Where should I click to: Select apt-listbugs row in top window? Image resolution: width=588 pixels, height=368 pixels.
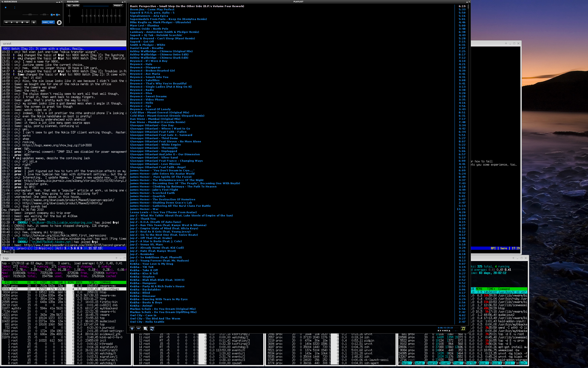pyautogui.click(x=64, y=289)
